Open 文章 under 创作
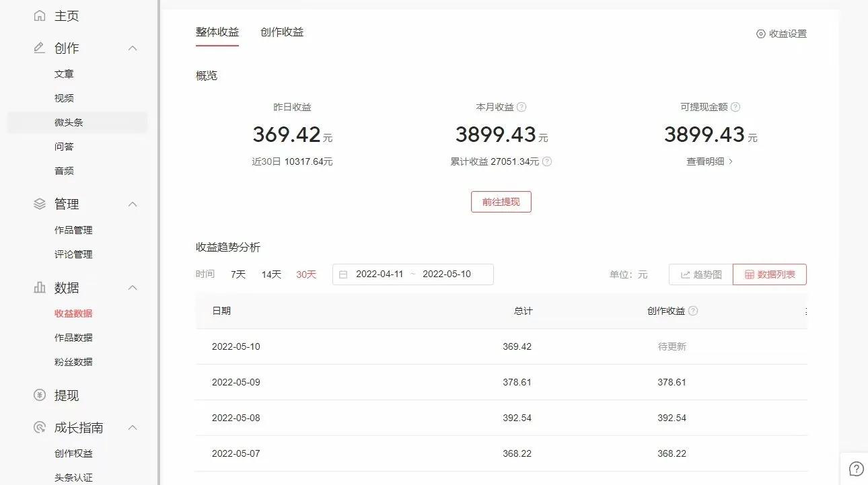Image resolution: width=868 pixels, height=485 pixels. pos(64,74)
